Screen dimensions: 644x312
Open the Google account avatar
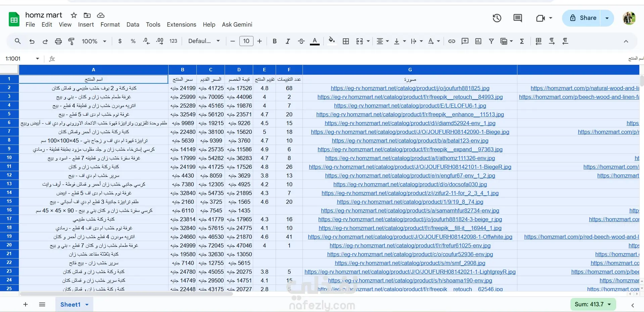[629, 18]
